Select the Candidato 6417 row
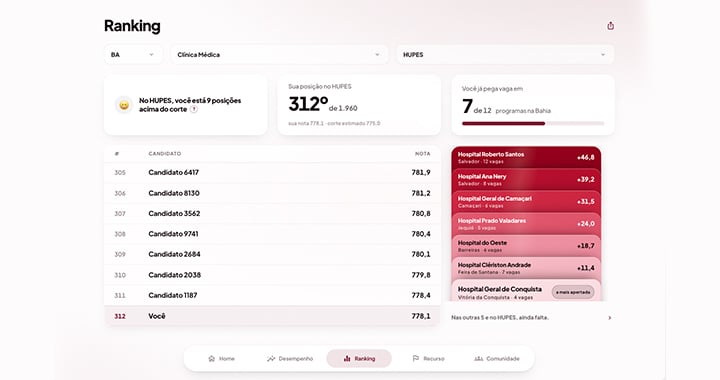 click(x=272, y=173)
